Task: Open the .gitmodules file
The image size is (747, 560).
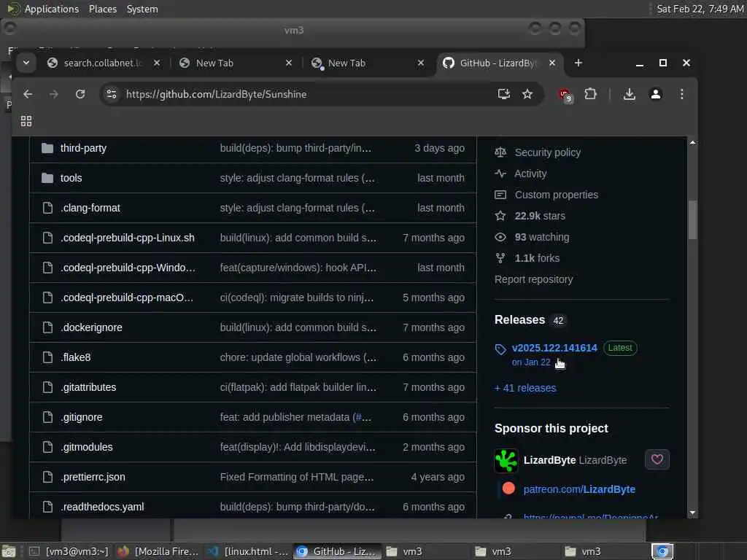Action: (86, 447)
